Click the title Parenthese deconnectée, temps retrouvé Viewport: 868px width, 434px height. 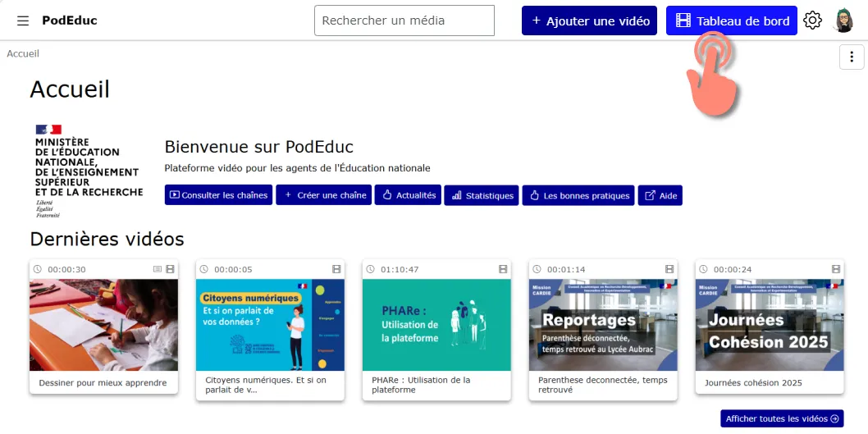(x=603, y=385)
